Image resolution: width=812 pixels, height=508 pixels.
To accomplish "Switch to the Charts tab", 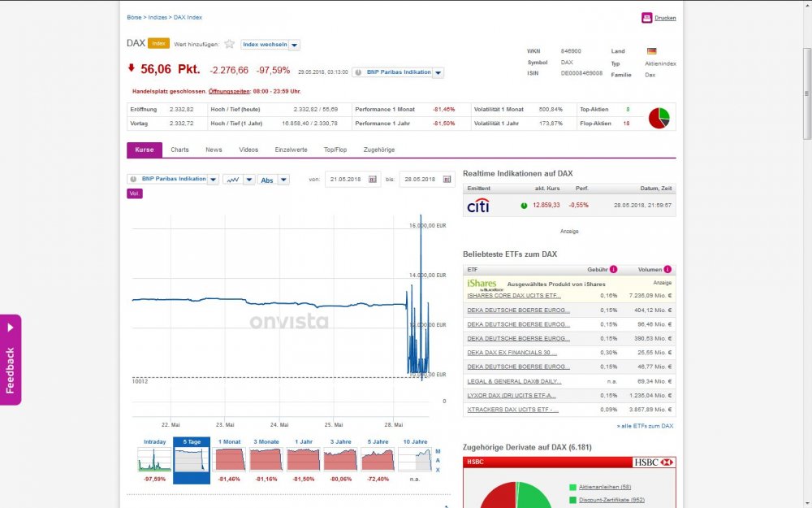I will pos(179,150).
